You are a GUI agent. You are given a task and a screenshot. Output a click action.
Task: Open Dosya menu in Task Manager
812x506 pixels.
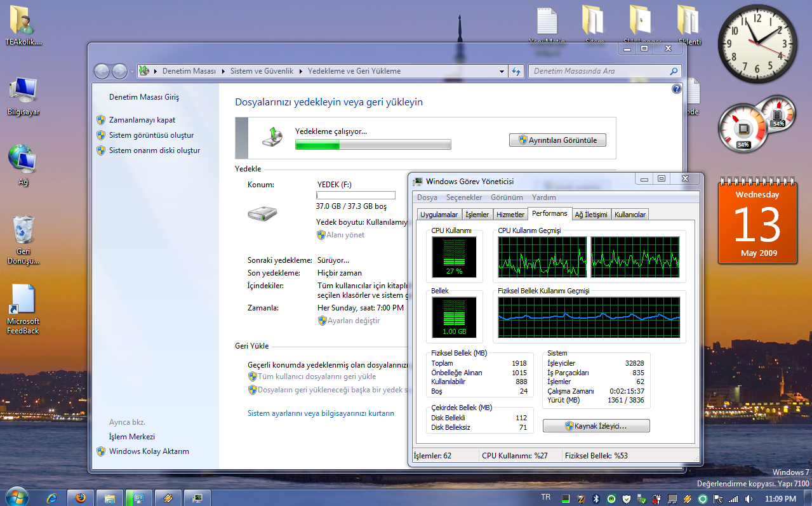click(427, 197)
